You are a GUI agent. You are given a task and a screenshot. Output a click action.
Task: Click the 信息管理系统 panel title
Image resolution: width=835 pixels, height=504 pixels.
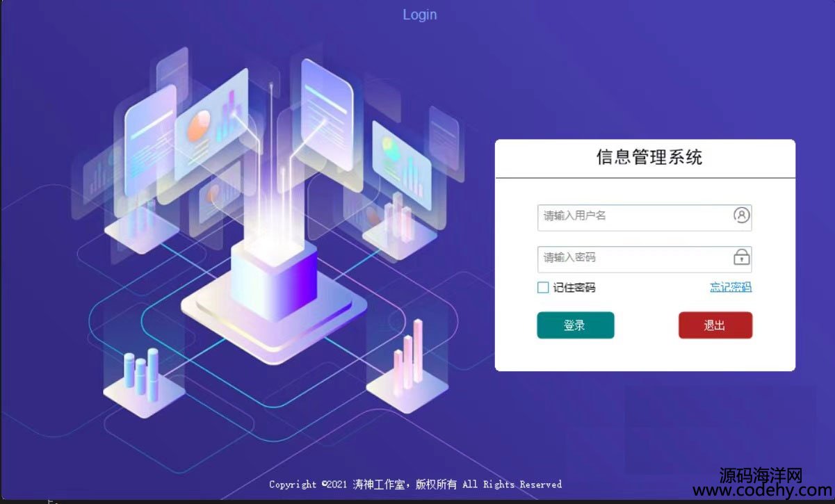[649, 158]
